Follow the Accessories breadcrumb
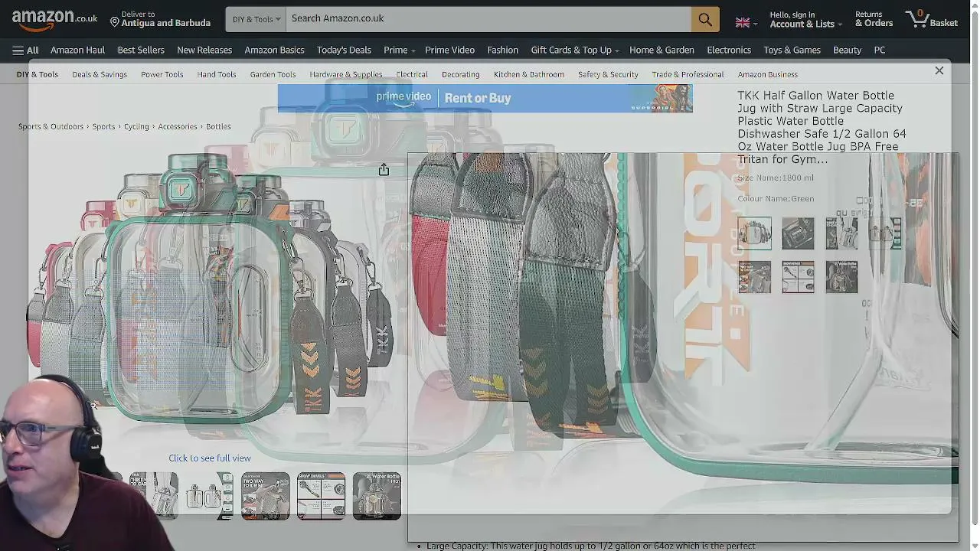This screenshot has height=551, width=980. pos(178,127)
